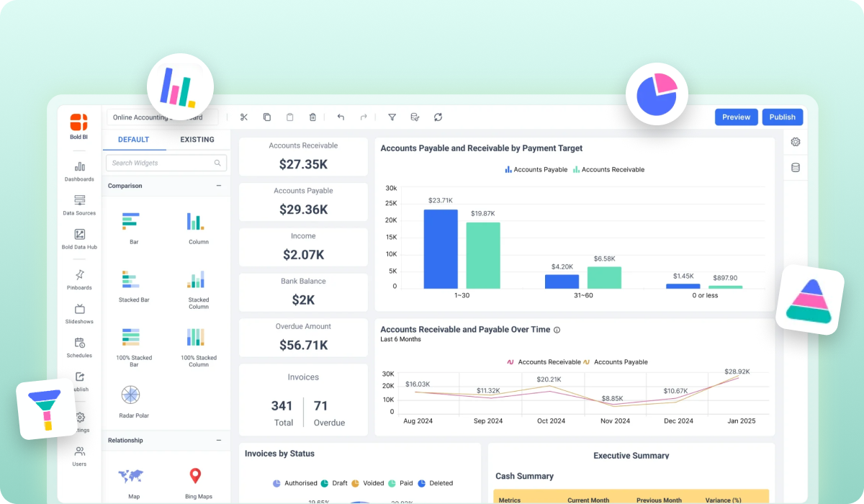864x504 pixels.
Task: Click the Refresh icon in the toolbar
Action: [438, 117]
